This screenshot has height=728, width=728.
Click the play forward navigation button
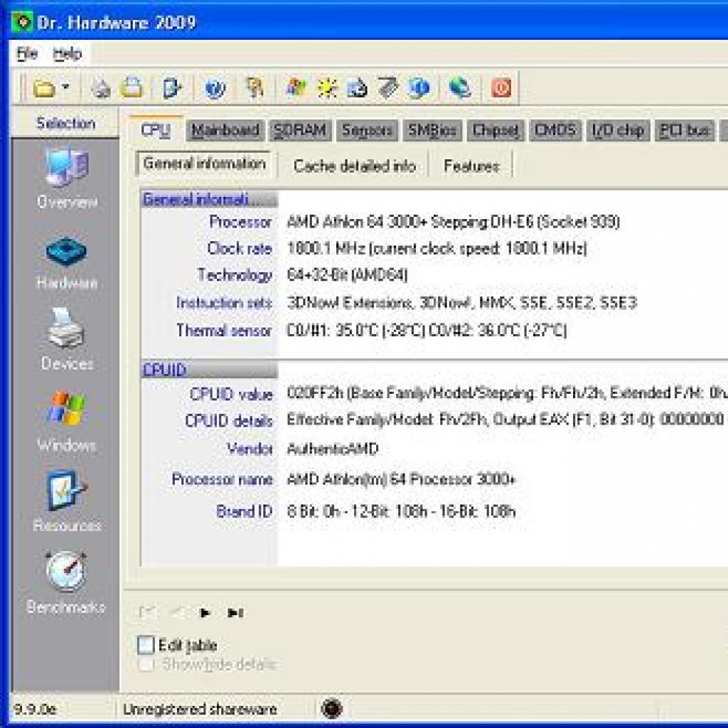point(205,613)
